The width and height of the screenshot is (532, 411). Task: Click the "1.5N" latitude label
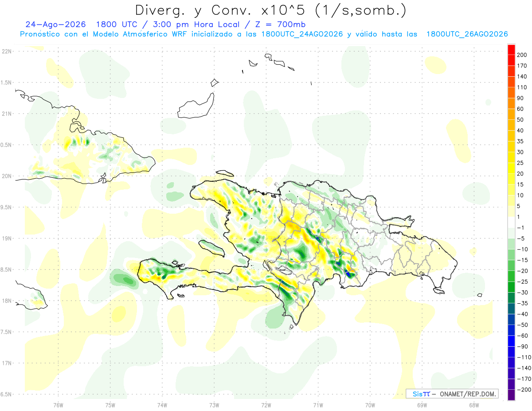click(x=6, y=82)
